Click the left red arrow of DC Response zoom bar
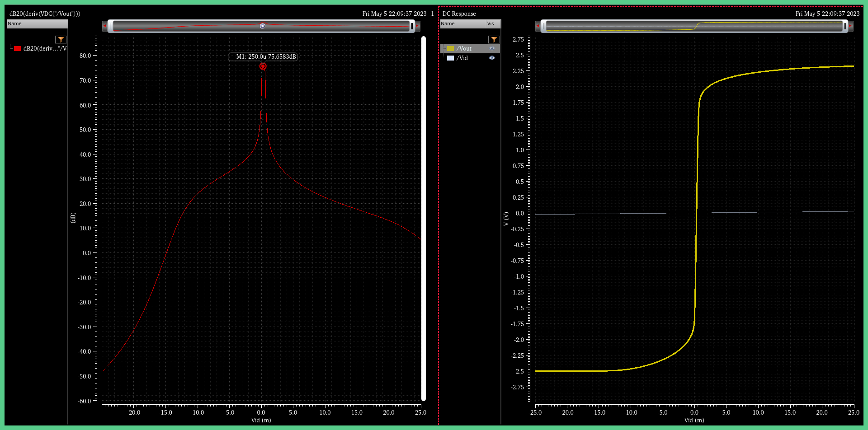868x430 pixels. point(538,26)
